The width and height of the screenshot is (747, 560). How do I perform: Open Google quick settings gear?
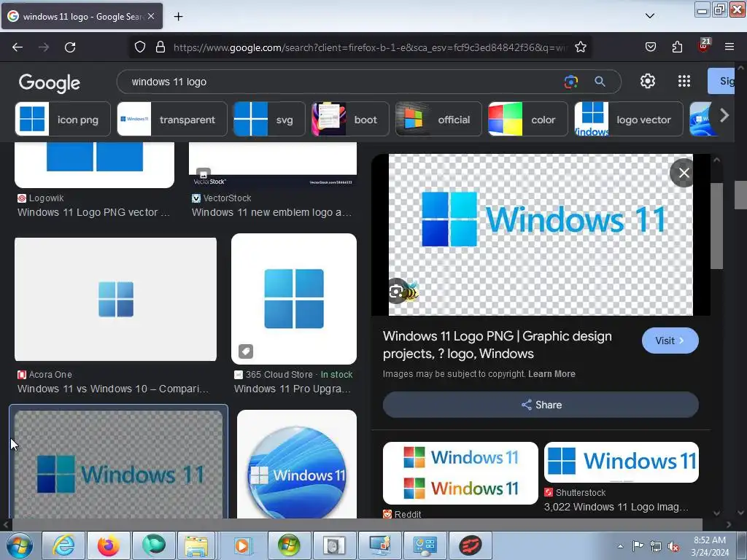(648, 81)
